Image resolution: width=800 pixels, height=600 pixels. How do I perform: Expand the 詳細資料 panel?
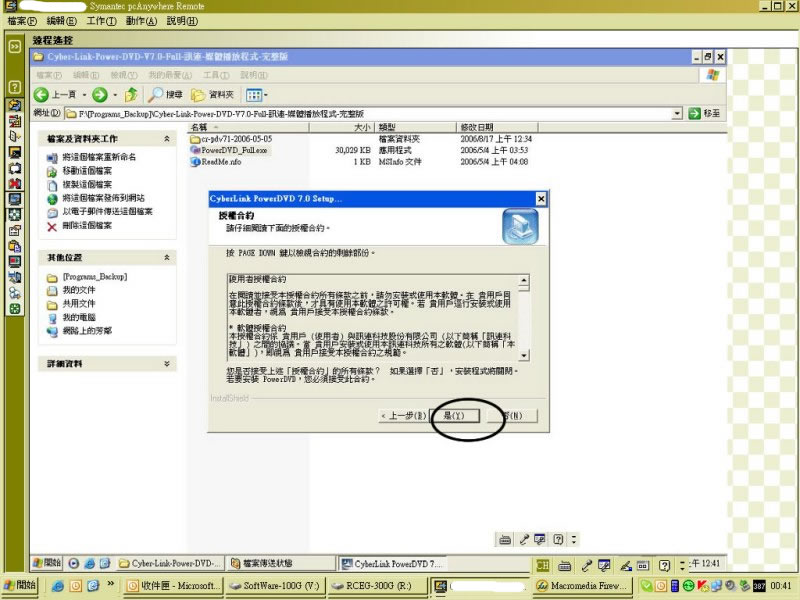167,364
